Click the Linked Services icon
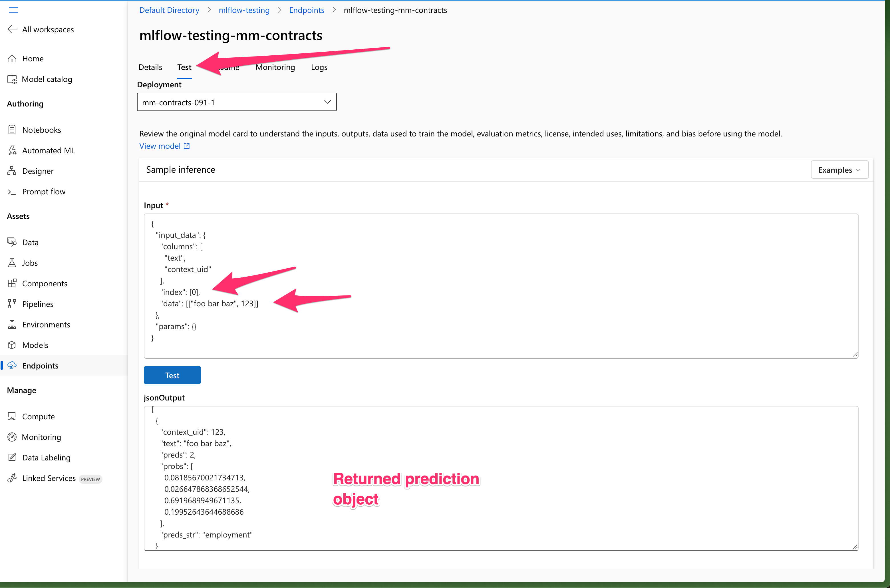This screenshot has height=588, width=890. click(12, 478)
